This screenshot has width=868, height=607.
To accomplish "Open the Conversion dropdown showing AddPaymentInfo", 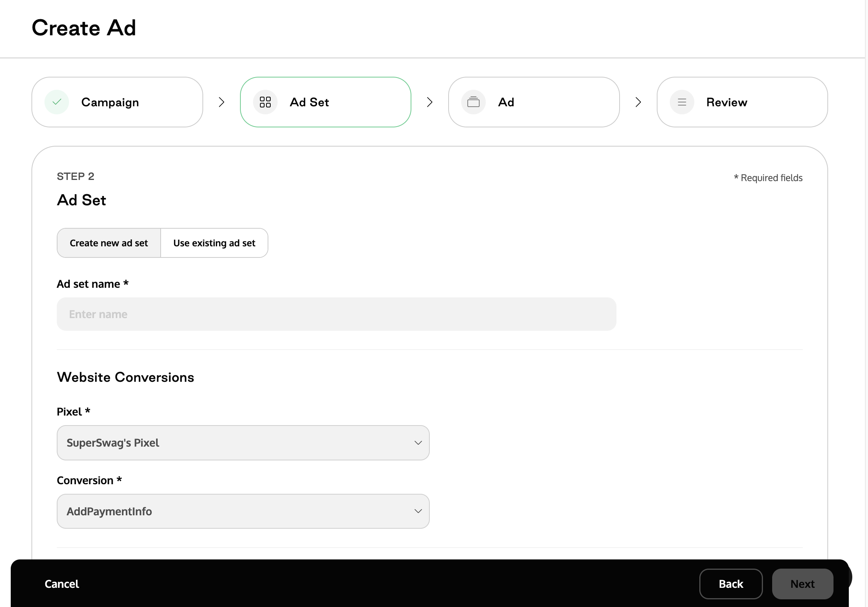I will pos(243,511).
